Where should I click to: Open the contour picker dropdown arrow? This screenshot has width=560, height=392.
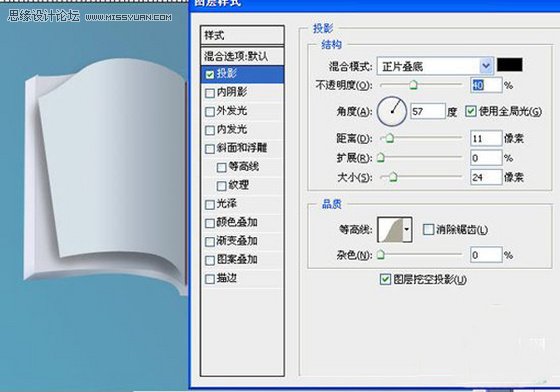point(406,229)
